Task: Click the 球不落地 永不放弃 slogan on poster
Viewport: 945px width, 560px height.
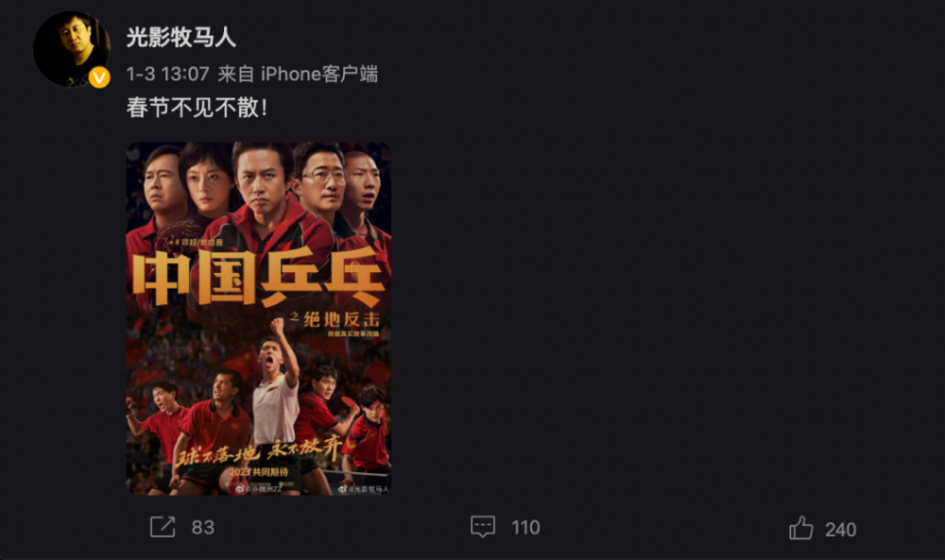Action: (259, 451)
